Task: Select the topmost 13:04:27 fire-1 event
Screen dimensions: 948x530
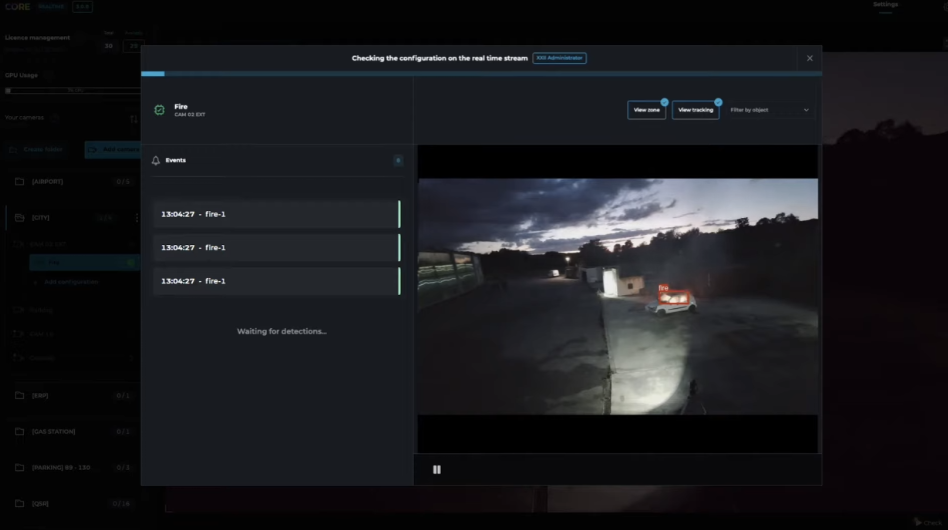Action: pyautogui.click(x=277, y=214)
